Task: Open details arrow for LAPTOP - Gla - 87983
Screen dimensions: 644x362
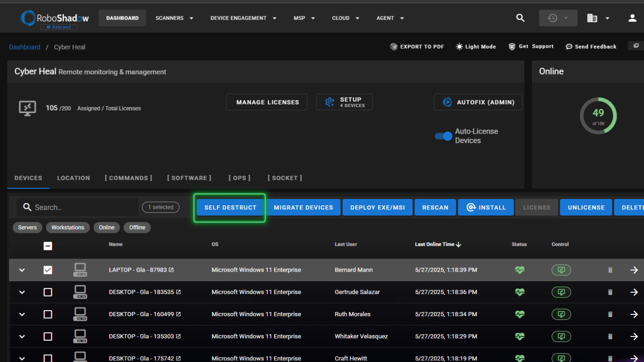Action: pos(634,270)
